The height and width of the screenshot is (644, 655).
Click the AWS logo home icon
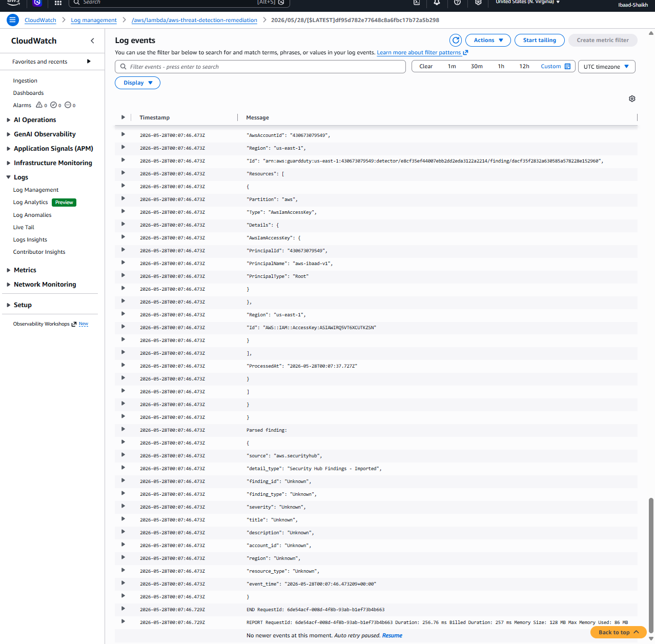pos(13,2)
